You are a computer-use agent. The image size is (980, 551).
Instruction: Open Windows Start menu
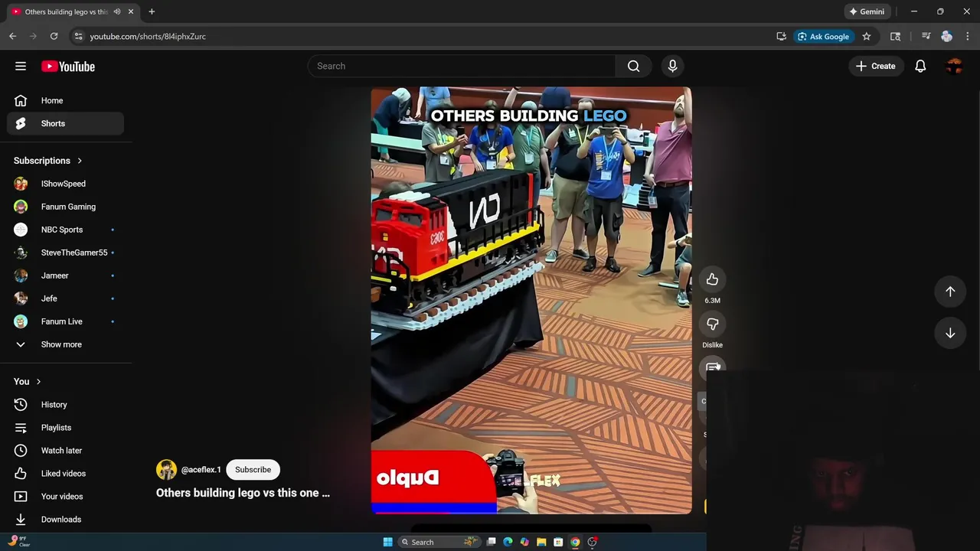point(387,542)
